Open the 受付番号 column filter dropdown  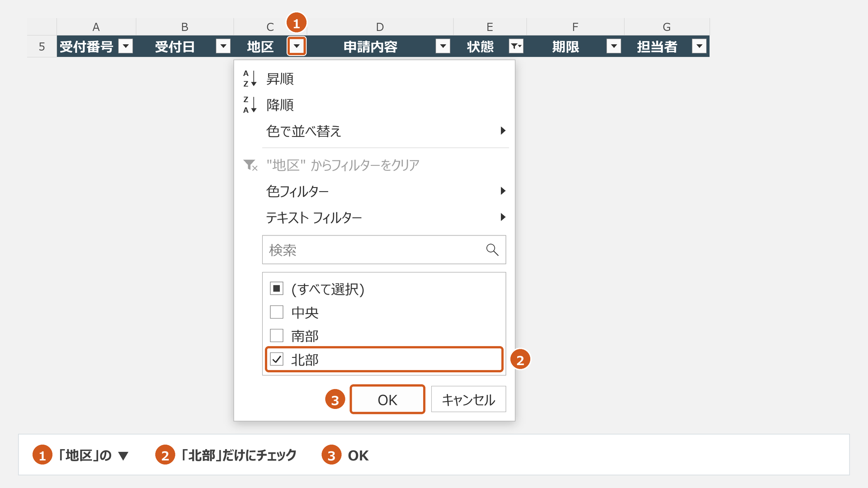tap(126, 46)
